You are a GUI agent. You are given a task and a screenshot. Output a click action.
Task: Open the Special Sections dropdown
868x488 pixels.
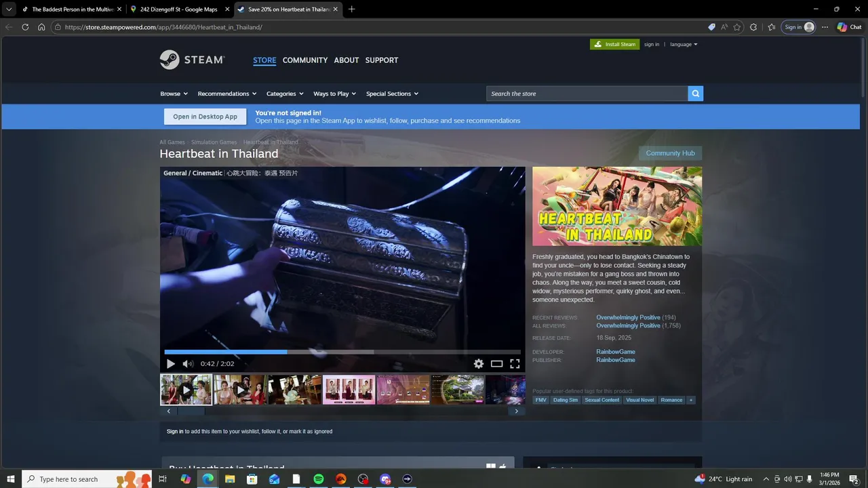393,94
